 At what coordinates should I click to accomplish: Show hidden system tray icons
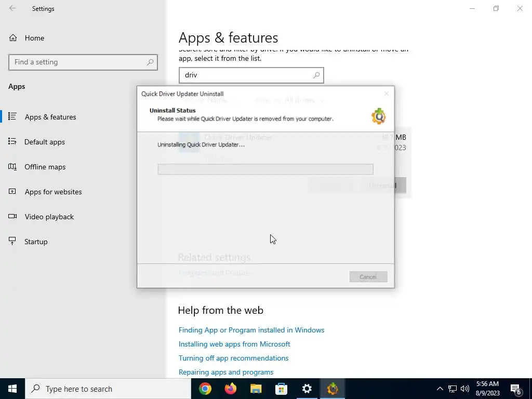440,389
